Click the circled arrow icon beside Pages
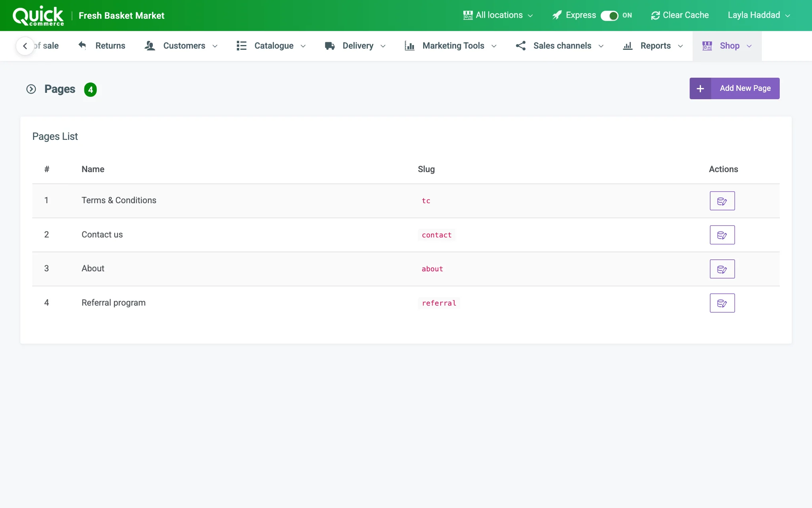Image resolution: width=812 pixels, height=508 pixels. 31,89
